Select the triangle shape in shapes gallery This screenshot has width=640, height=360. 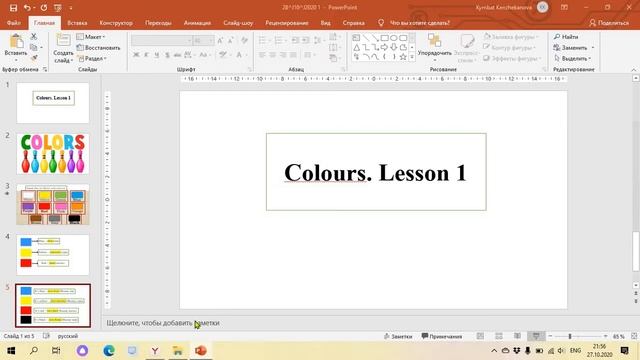[x=356, y=47]
